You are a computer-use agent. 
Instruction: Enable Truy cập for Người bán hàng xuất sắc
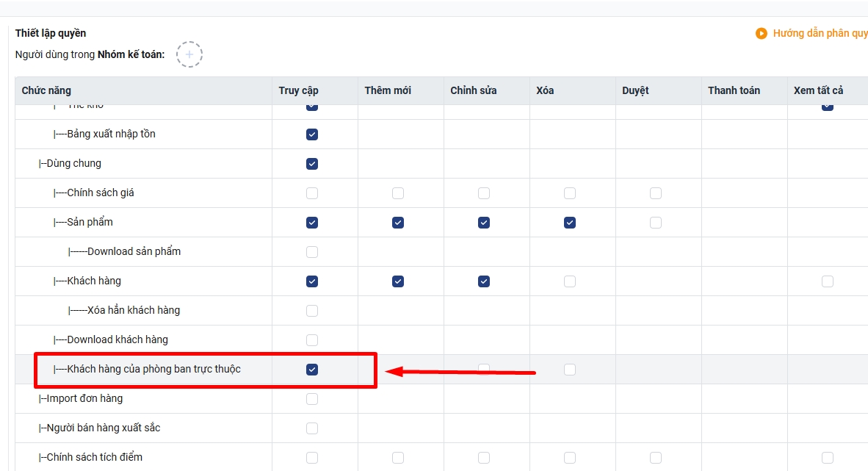pos(312,428)
